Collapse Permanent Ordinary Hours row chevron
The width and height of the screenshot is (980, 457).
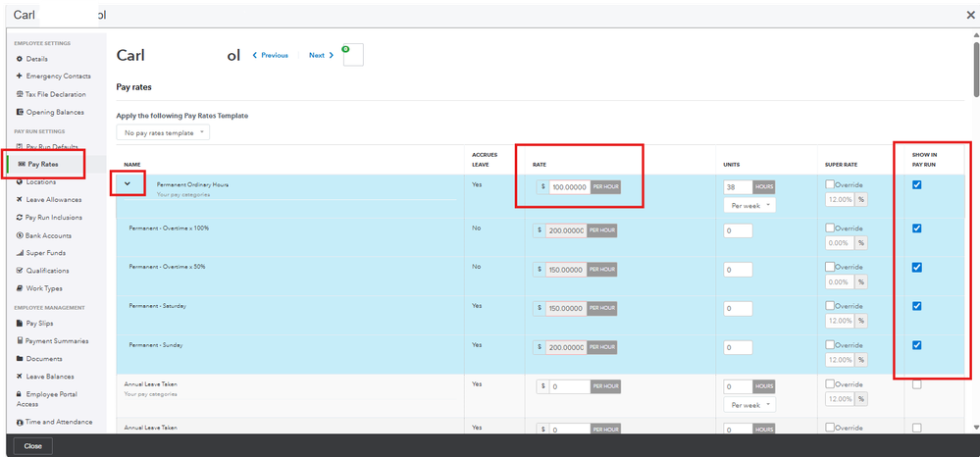pos(128,183)
